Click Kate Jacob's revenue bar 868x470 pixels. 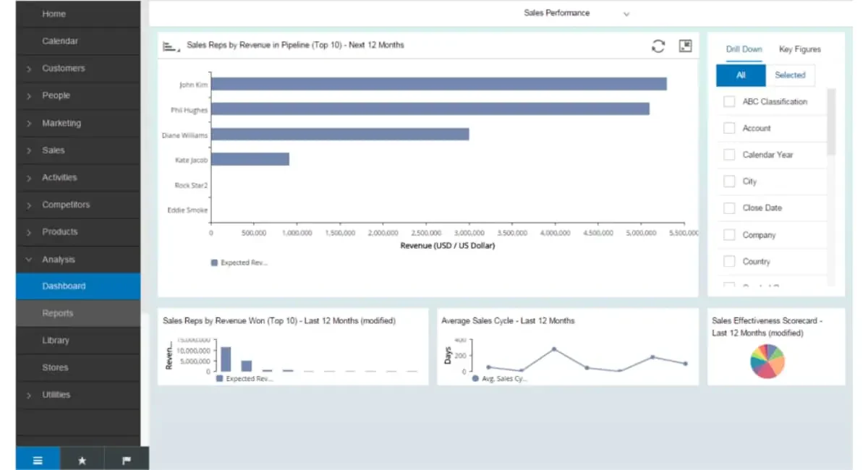[250, 159]
